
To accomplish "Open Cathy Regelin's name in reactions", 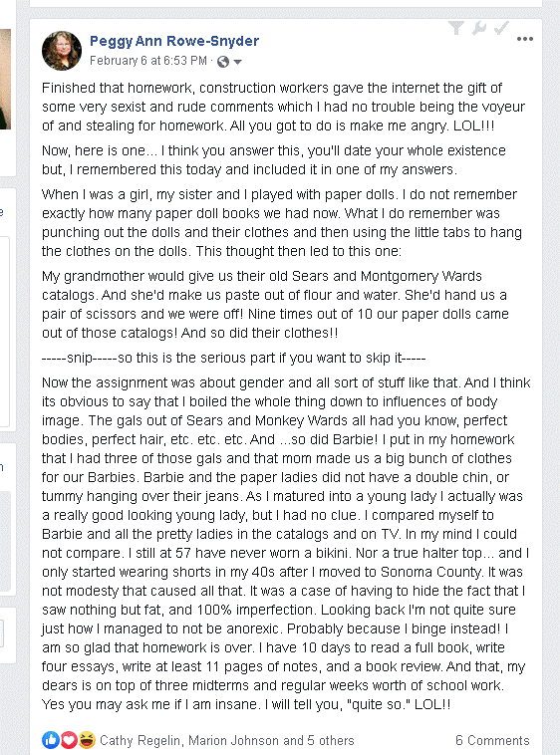I will [140, 740].
